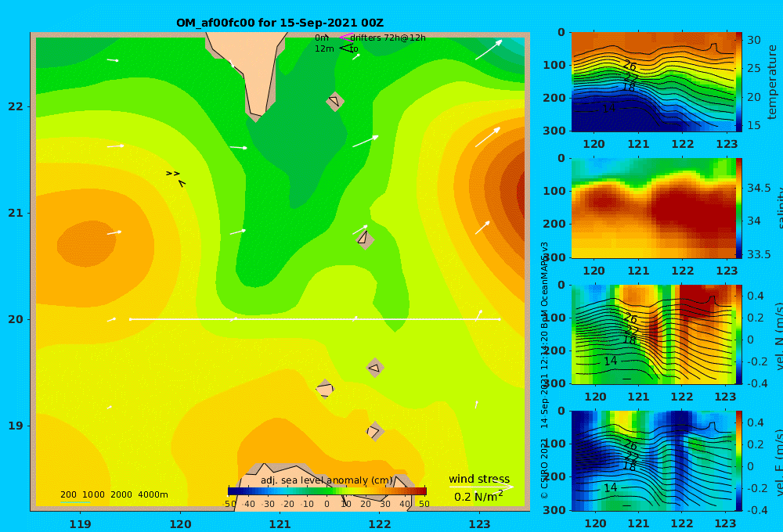783x532 pixels.
Task: Click latitude label "20" on the main map
Action: (x=16, y=319)
